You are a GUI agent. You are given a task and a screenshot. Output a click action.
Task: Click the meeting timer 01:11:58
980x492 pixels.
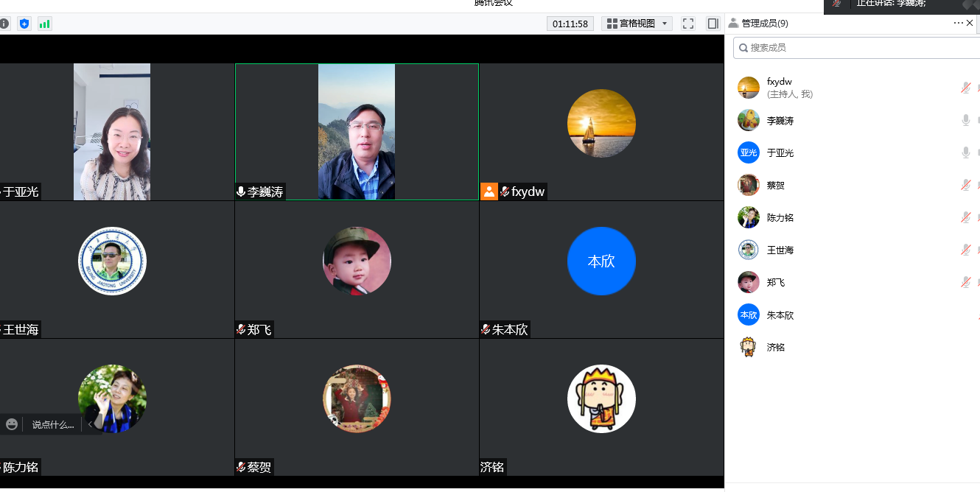click(x=570, y=24)
